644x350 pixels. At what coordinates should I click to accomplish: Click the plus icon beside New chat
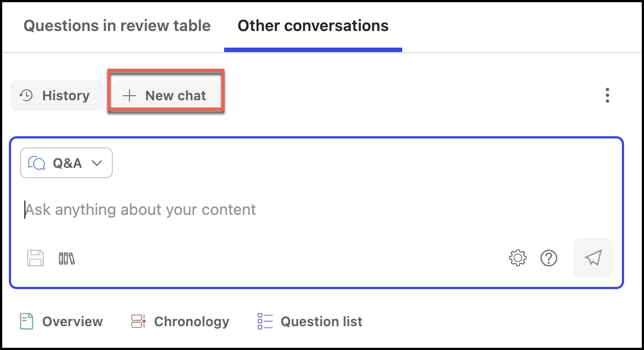[129, 96]
